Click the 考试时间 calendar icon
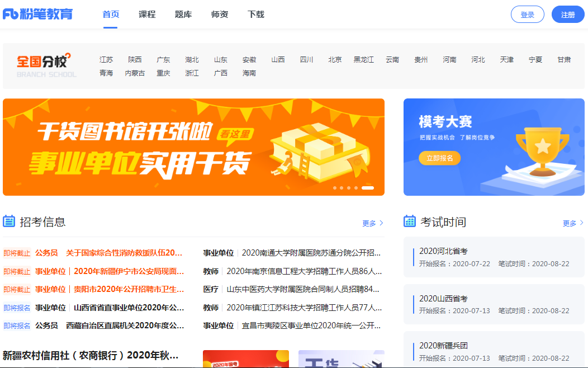 (x=411, y=221)
